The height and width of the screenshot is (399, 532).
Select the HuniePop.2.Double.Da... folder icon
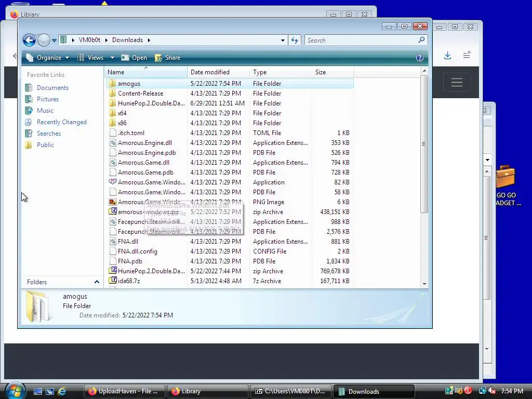112,103
